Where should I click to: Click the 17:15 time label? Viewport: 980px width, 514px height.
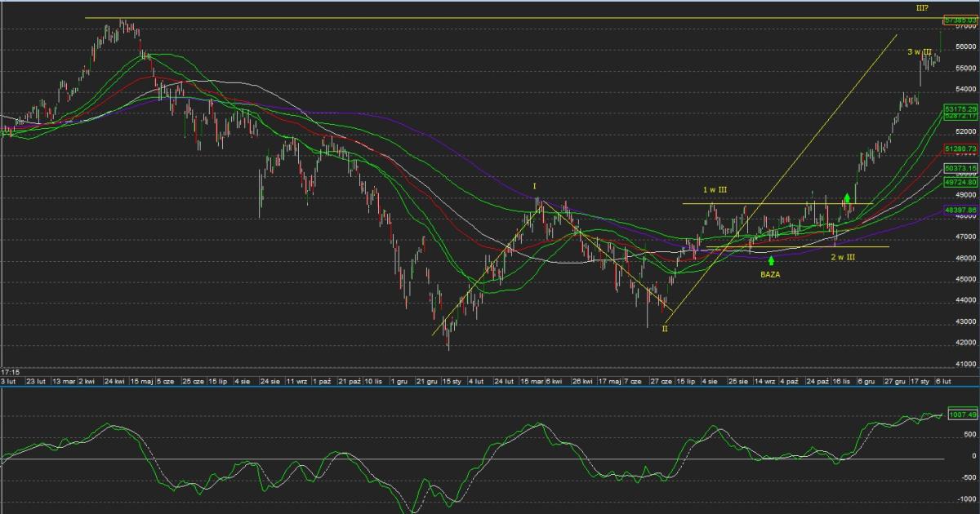(x=10, y=371)
